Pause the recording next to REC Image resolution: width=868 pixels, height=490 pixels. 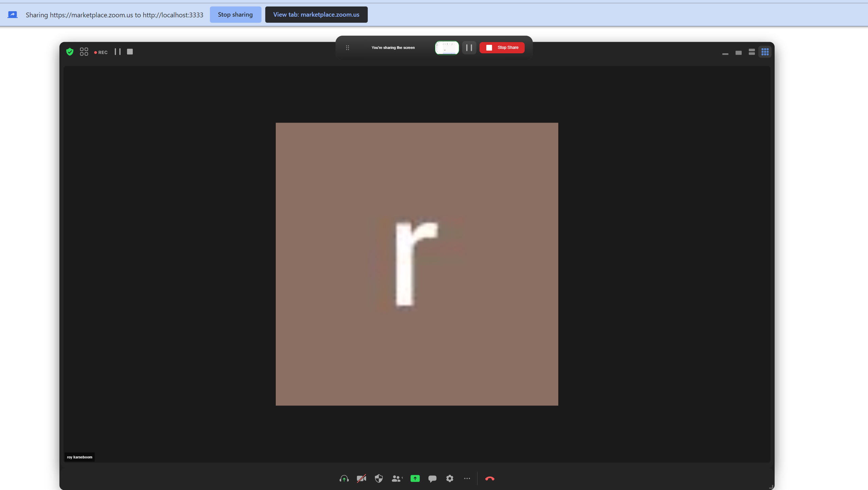click(x=117, y=52)
